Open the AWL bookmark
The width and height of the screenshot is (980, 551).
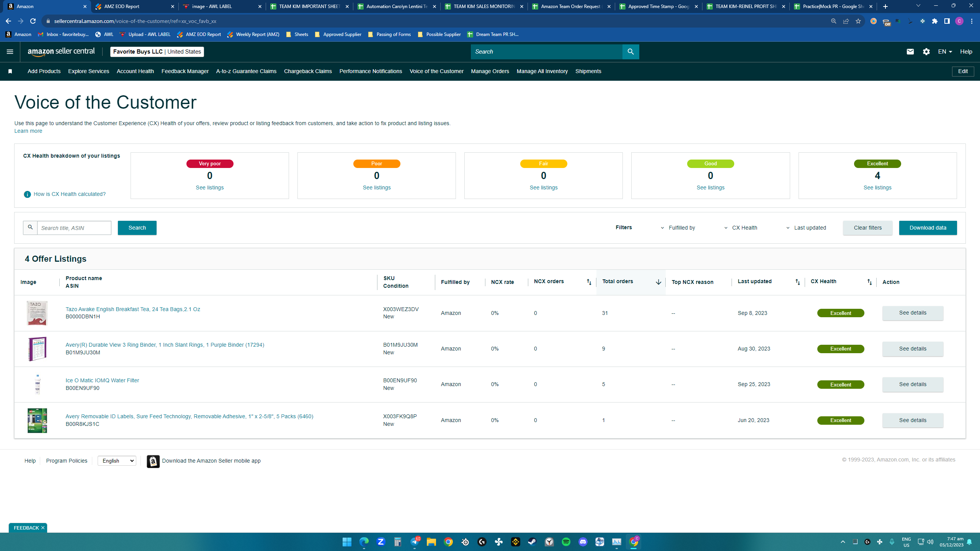(x=104, y=34)
